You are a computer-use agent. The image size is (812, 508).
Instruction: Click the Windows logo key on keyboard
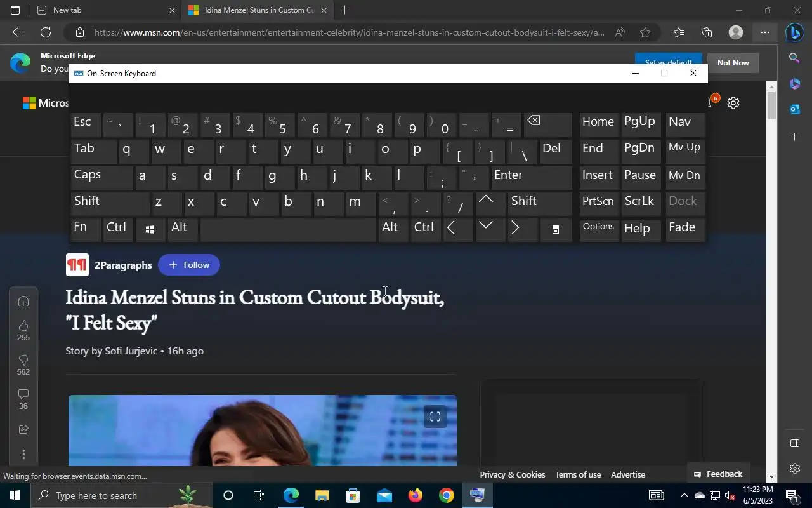[150, 229]
